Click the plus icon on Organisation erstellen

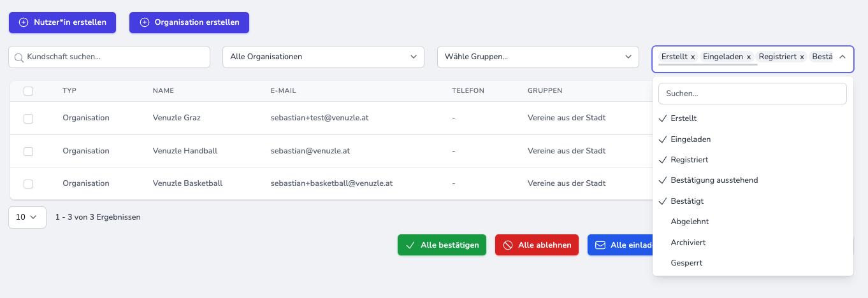tap(144, 22)
